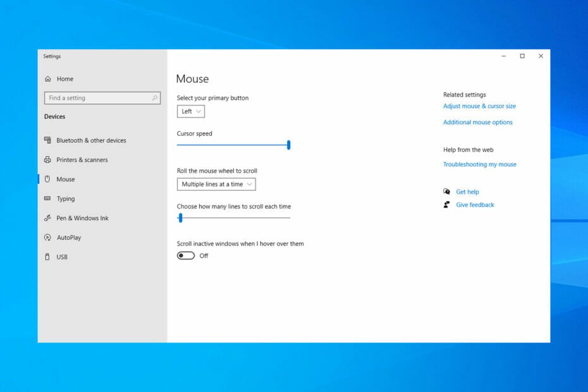Click the Typing keyboard icon
588x392 pixels.
[x=47, y=199]
